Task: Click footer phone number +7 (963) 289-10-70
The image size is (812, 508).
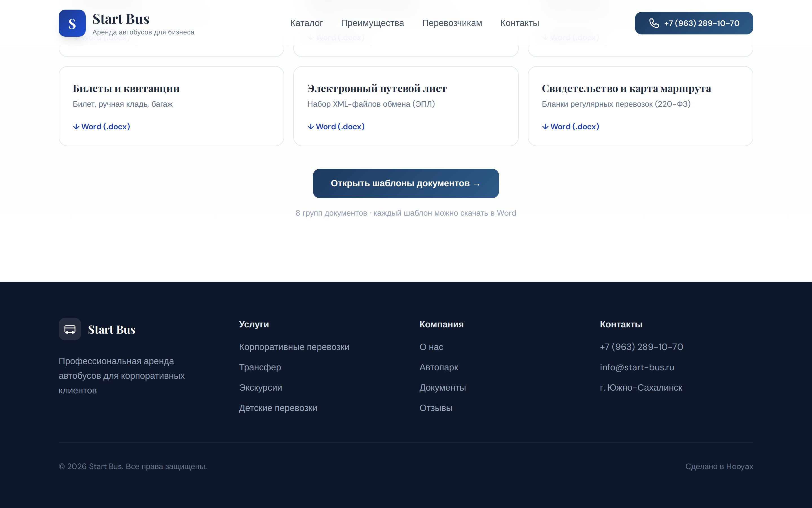Action: click(x=641, y=347)
